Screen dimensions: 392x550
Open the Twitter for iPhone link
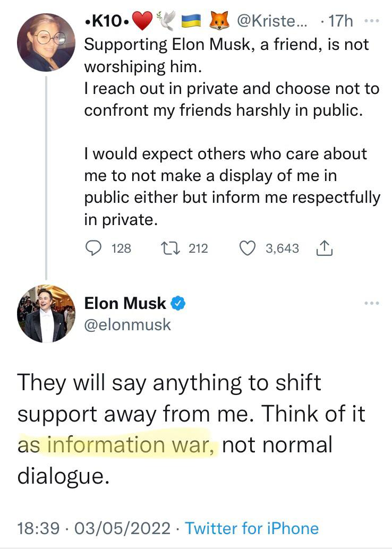(x=252, y=528)
